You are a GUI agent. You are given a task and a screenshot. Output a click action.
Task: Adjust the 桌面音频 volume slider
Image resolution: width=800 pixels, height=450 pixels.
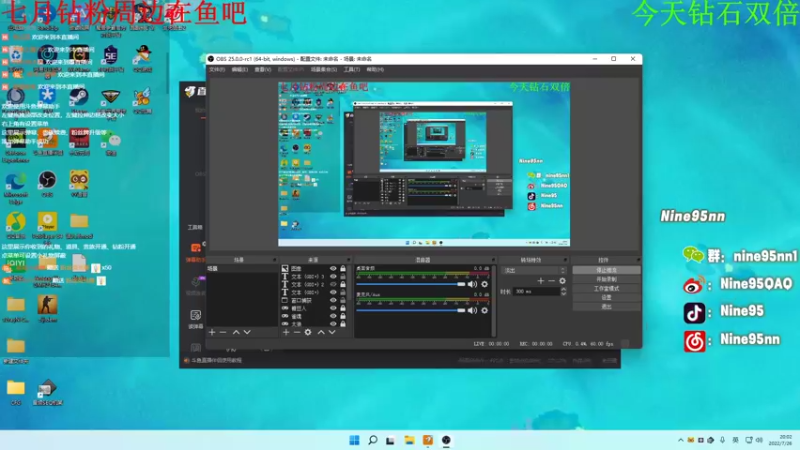click(x=411, y=284)
